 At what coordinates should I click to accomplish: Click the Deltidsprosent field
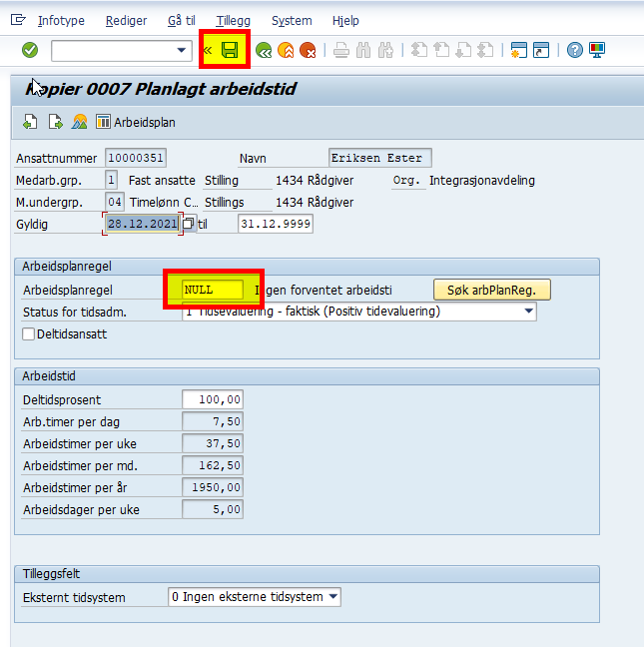coord(213,399)
